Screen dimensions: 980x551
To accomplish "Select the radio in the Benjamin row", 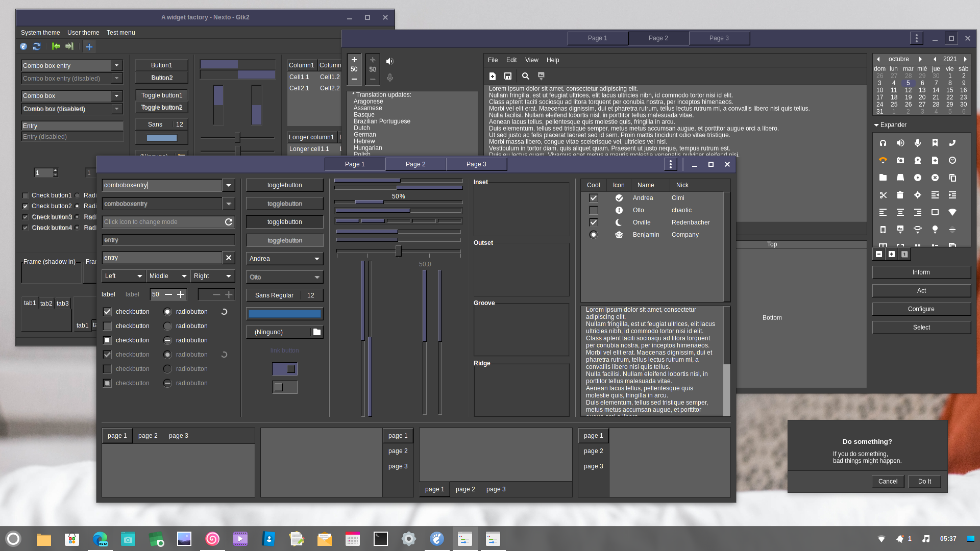I will [x=594, y=235].
